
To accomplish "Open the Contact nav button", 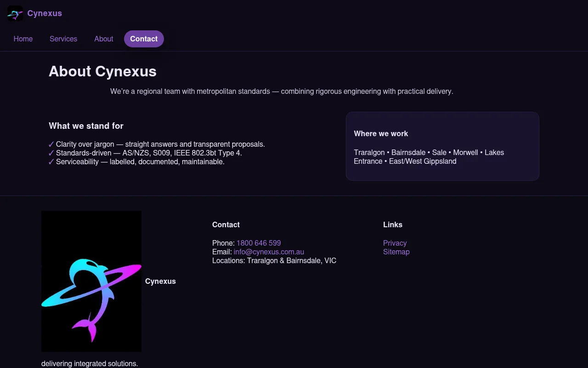I will pyautogui.click(x=144, y=39).
